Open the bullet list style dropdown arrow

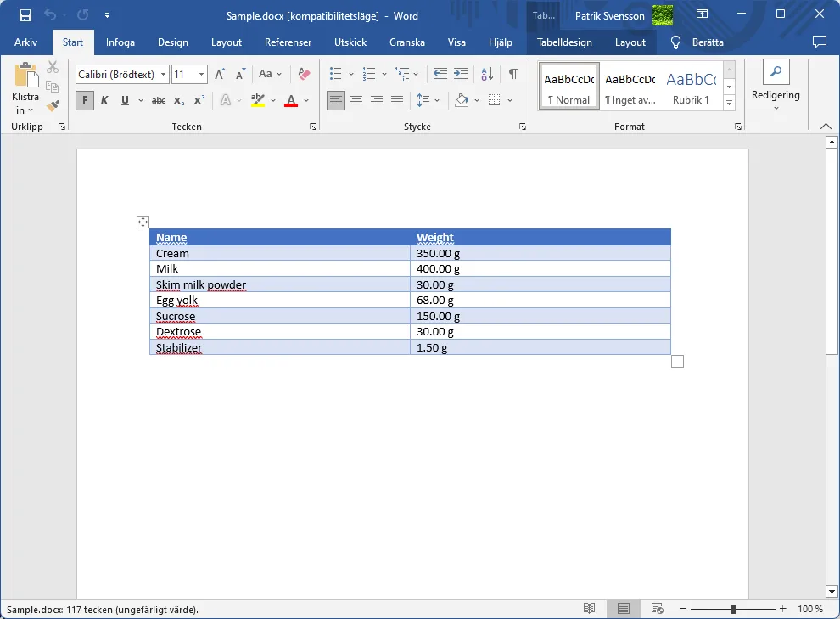[x=351, y=75]
